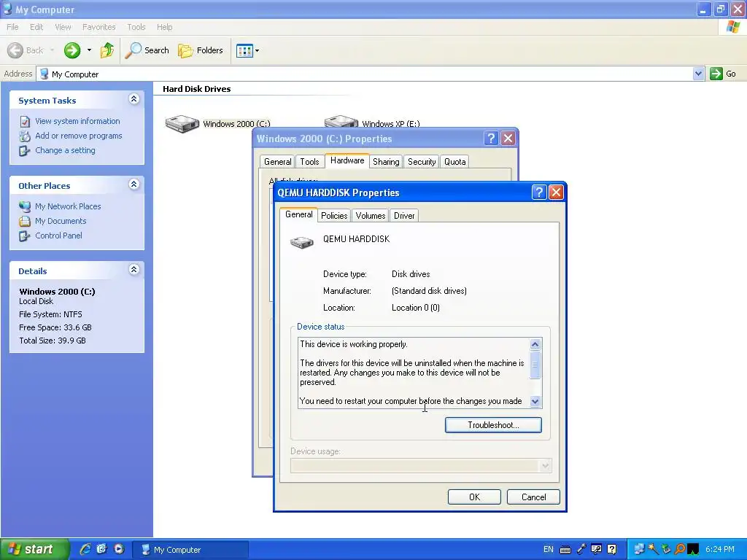Image resolution: width=747 pixels, height=560 pixels.
Task: Open Control Panel link
Action: click(x=58, y=236)
